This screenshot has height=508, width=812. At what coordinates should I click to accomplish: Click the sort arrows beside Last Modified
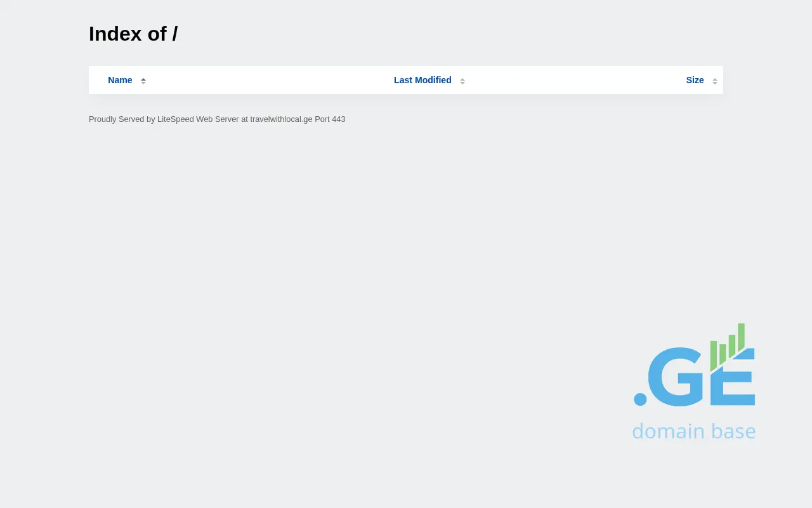point(462,81)
